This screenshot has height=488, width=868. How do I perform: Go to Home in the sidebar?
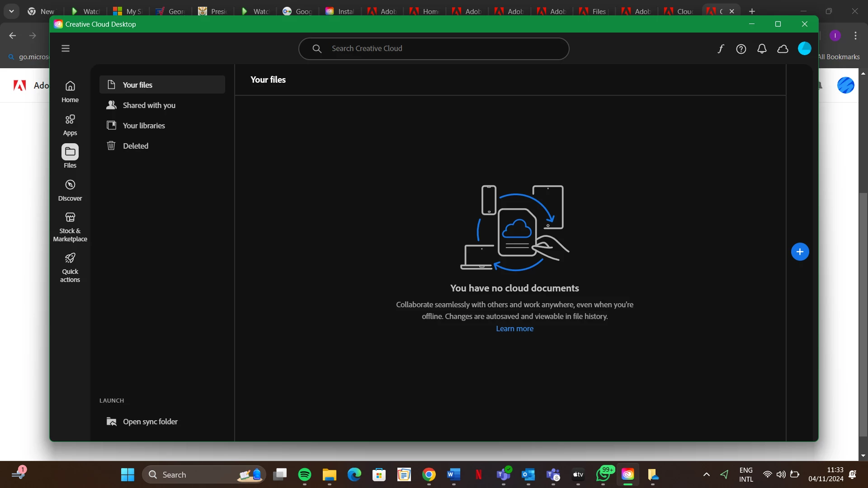(70, 91)
